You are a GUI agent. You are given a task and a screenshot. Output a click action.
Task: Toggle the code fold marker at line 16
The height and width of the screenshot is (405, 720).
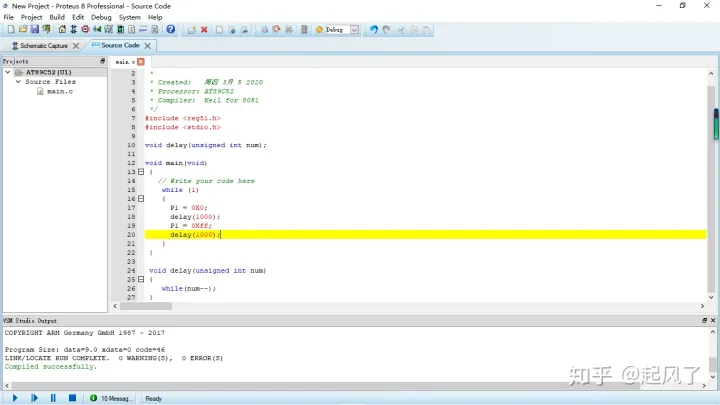[x=141, y=199]
